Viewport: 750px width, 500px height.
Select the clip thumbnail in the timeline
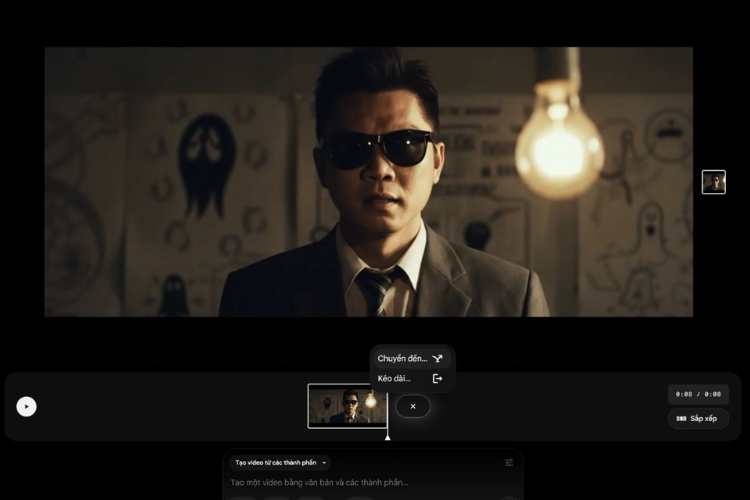[x=347, y=406]
